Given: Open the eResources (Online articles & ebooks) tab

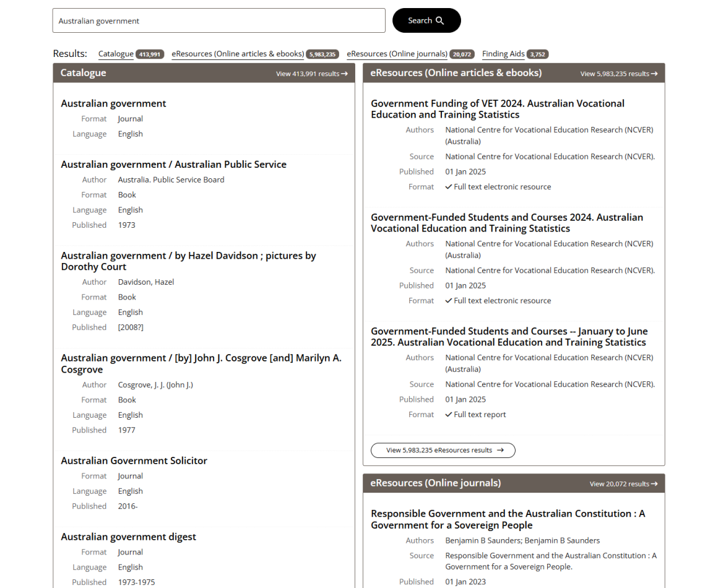Looking at the screenshot, I should tap(237, 54).
